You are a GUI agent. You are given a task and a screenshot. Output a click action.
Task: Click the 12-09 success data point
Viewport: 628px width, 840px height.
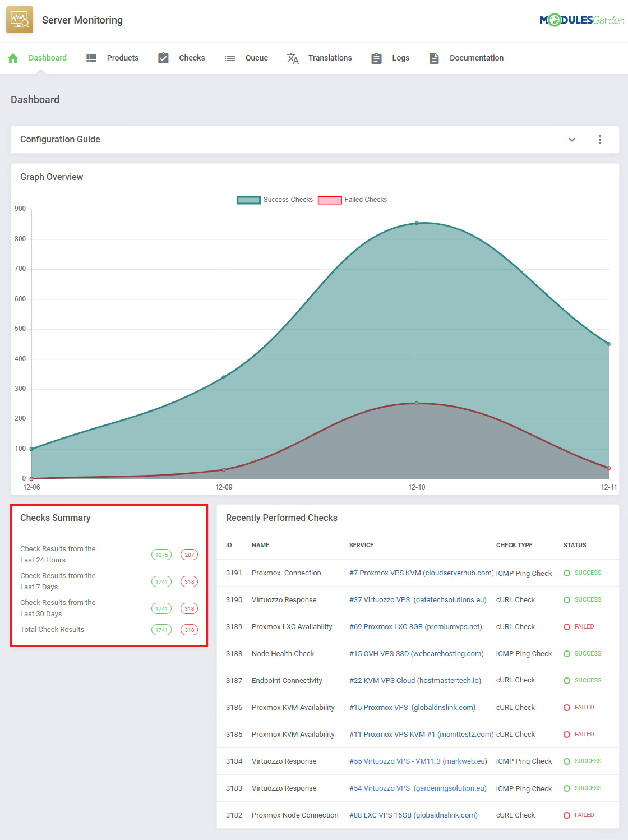pyautogui.click(x=224, y=377)
